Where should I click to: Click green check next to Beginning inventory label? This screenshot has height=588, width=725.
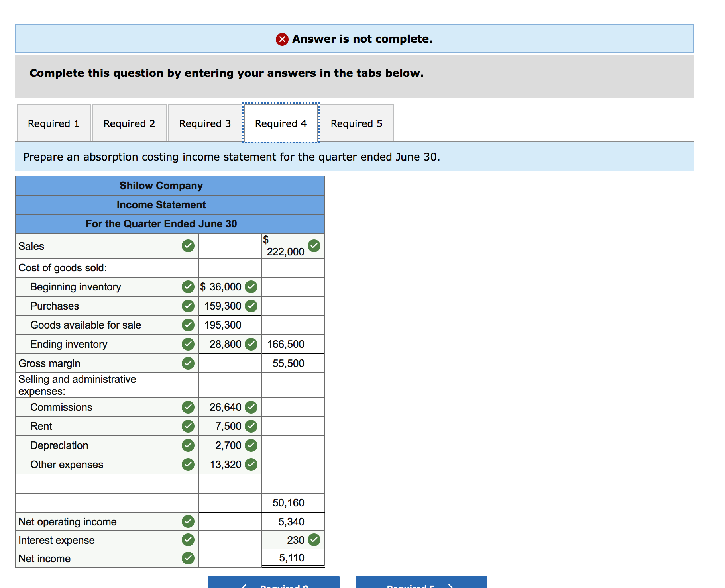pyautogui.click(x=188, y=287)
